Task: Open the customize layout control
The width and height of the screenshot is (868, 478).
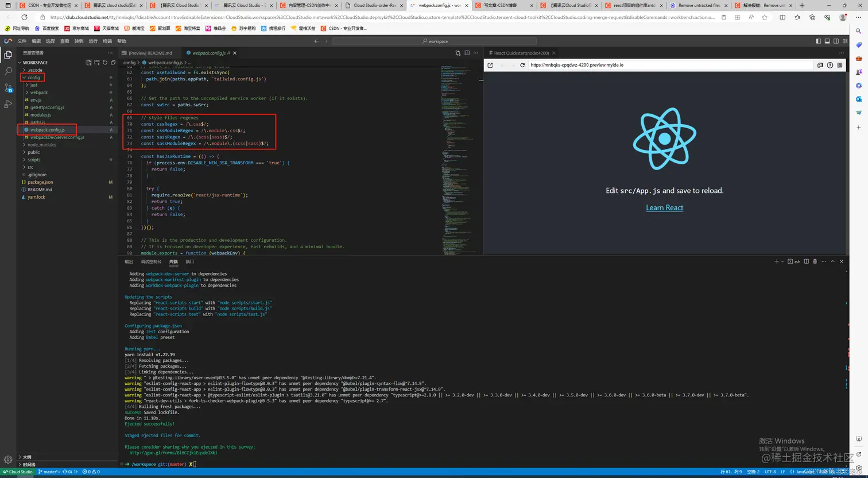Action: [844, 41]
